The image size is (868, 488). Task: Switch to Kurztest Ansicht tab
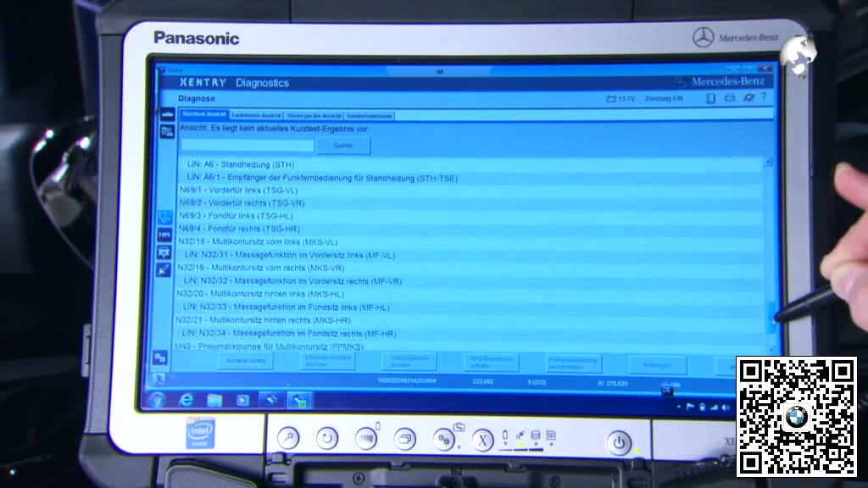pos(204,114)
